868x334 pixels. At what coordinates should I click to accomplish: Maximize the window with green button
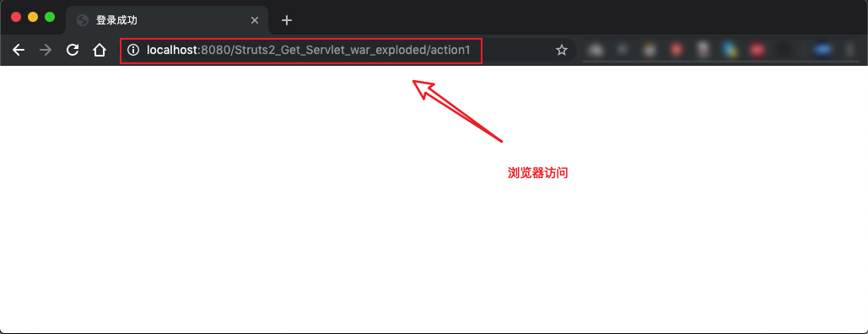click(50, 17)
